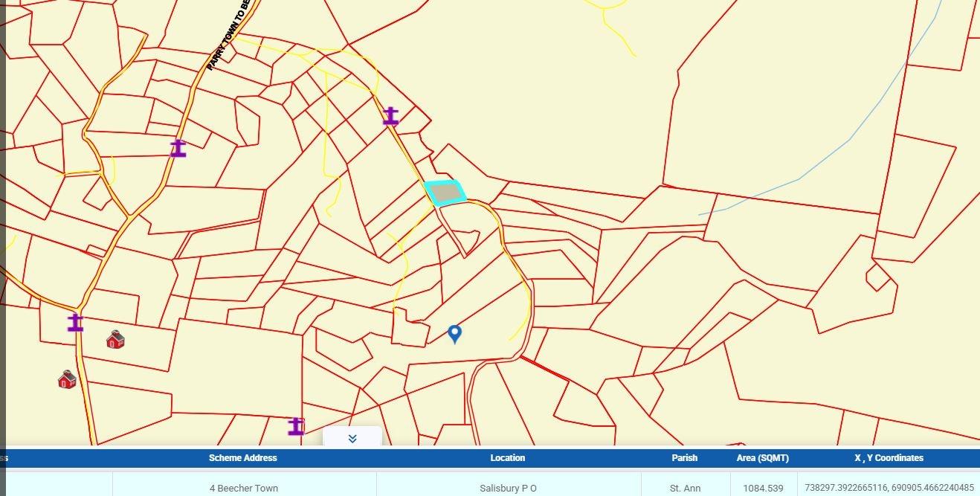Select the 4 Beecher Town address cell

(x=244, y=489)
